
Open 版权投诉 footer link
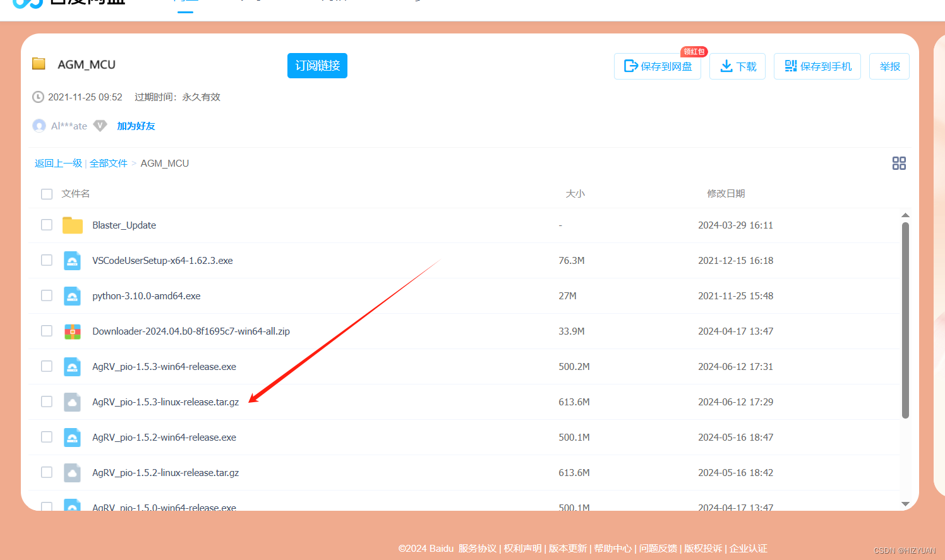click(x=703, y=549)
